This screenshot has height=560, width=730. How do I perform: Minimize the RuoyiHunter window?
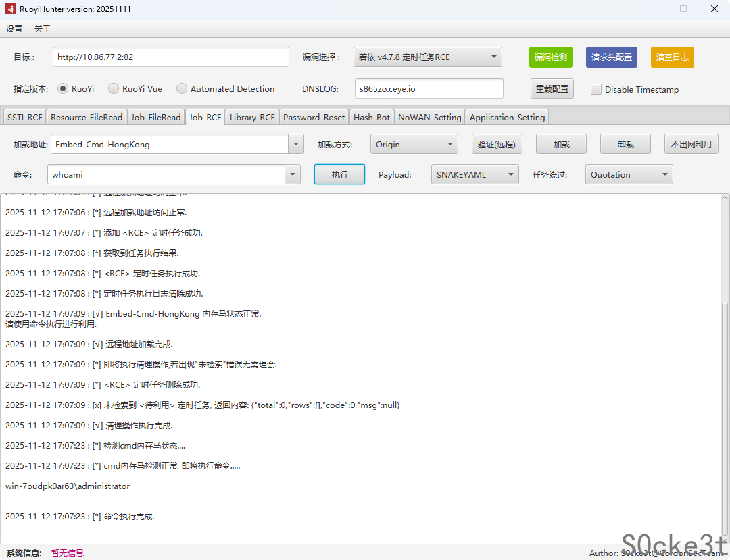click(653, 9)
